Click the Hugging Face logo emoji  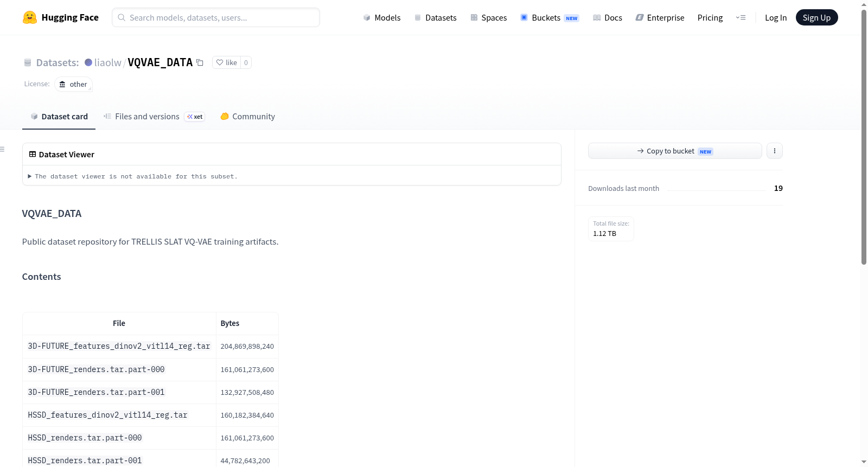pyautogui.click(x=30, y=17)
